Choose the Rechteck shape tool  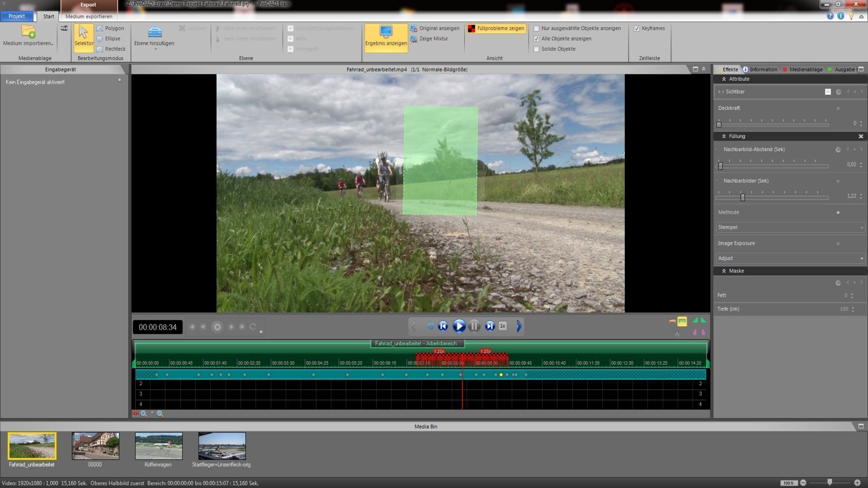[111, 49]
